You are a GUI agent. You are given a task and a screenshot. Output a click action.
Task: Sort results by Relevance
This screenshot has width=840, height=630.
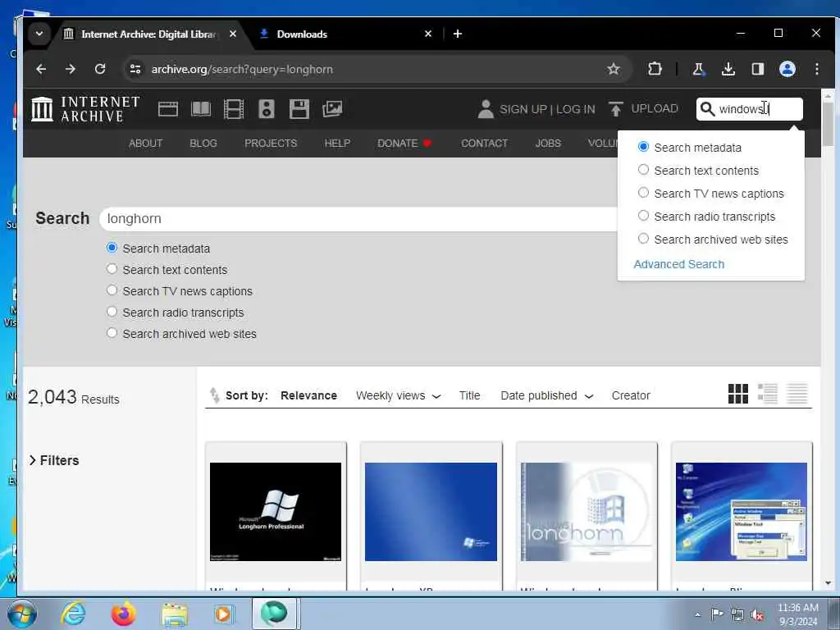[x=308, y=395]
